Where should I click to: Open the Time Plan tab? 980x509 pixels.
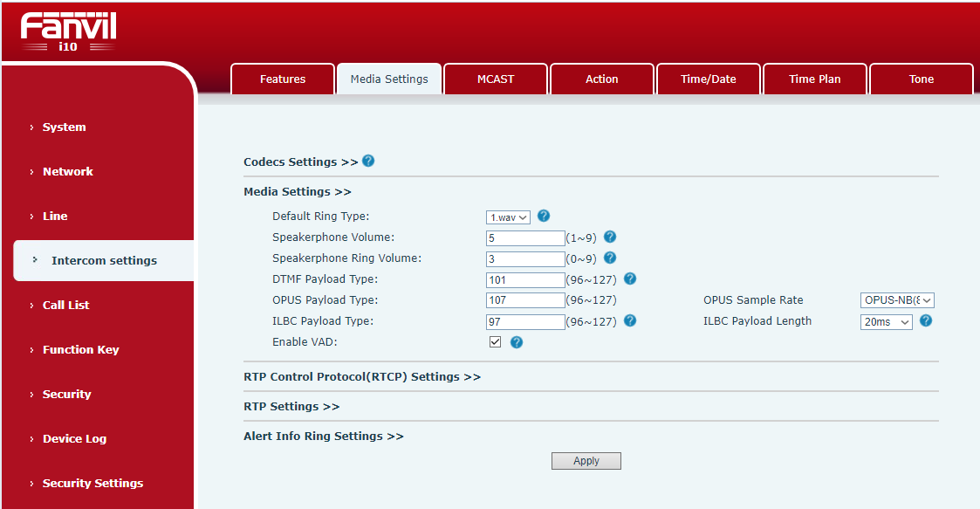(814, 79)
